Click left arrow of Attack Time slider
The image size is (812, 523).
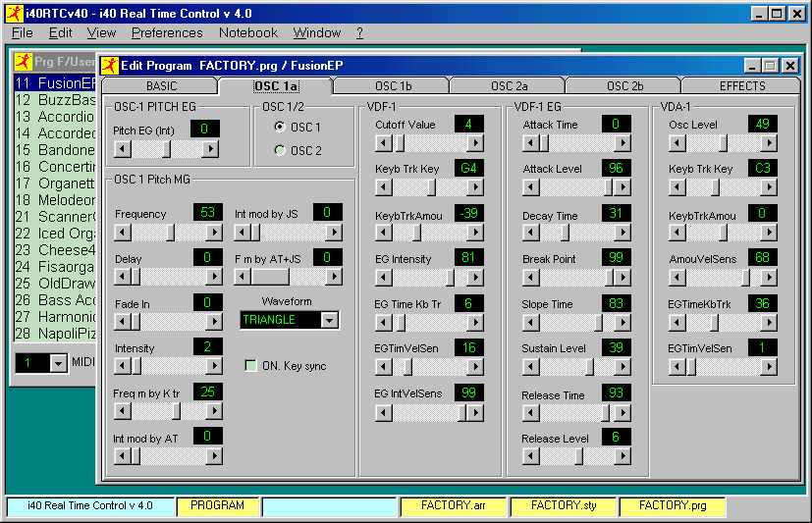[x=529, y=143]
